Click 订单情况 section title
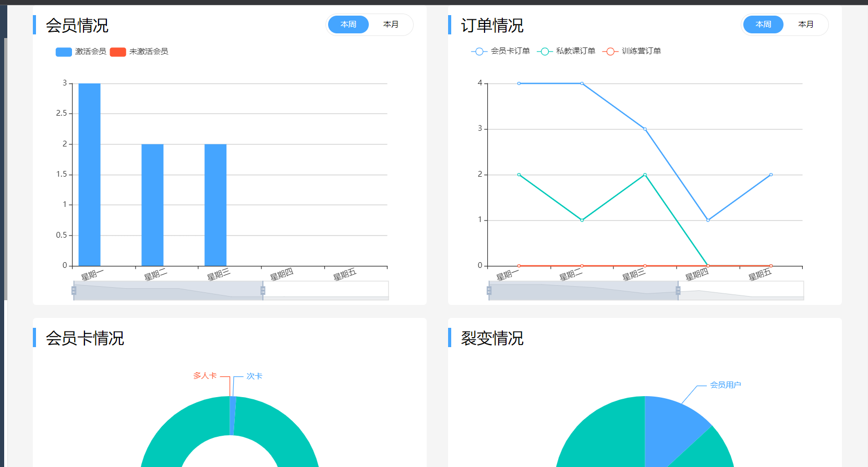This screenshot has height=467, width=868. pos(492,26)
